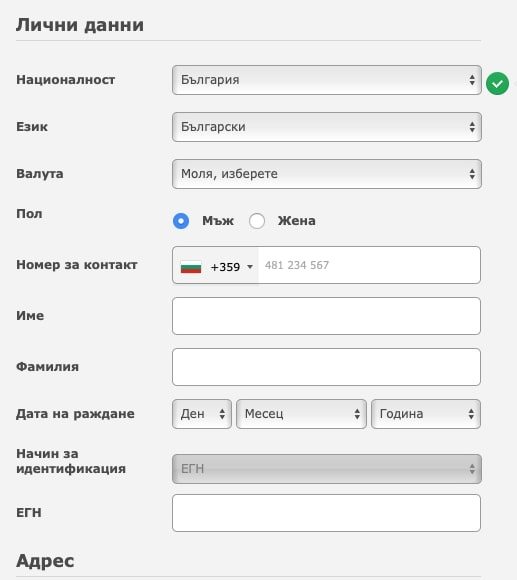Click the Година dropdown stepper arrows
Image resolution: width=517 pixels, height=580 pixels.
click(x=471, y=414)
